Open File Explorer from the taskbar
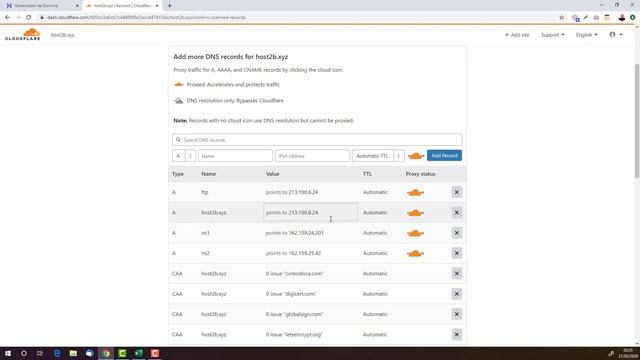The height and width of the screenshot is (360, 640). coord(73,353)
